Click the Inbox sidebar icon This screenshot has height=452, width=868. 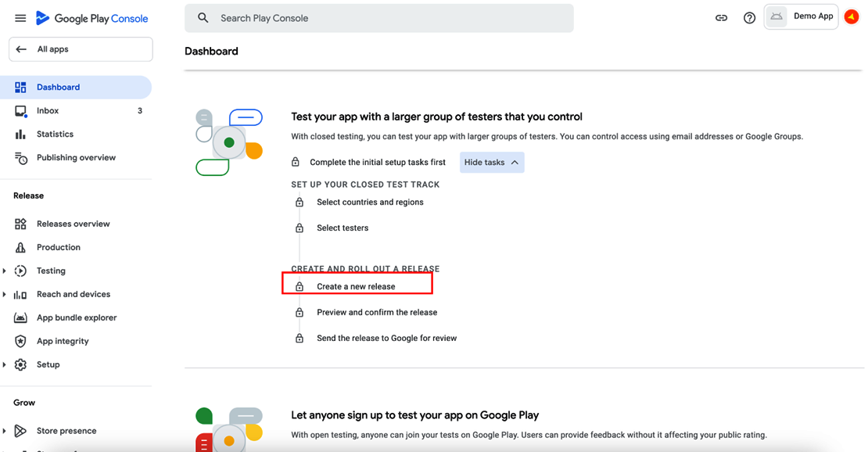coord(21,111)
